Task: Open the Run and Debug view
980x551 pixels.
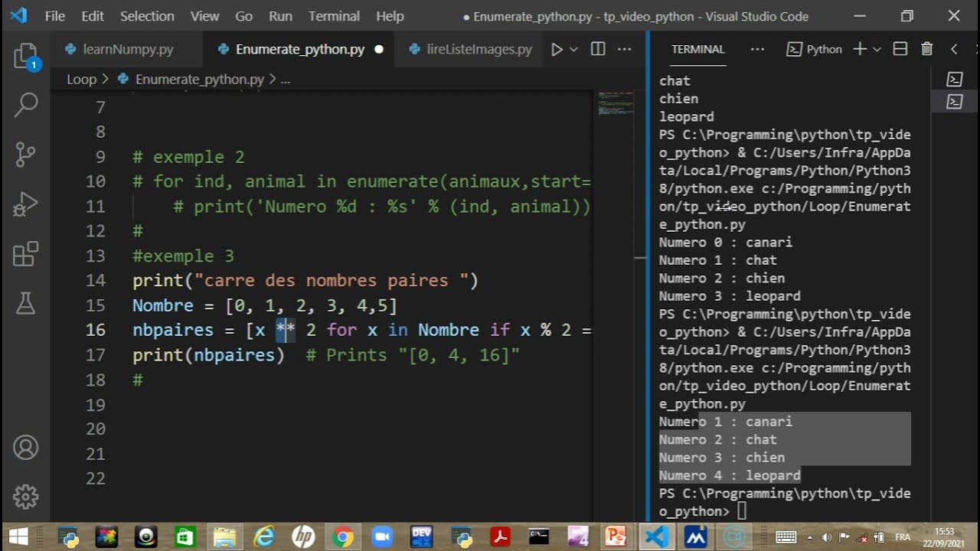Action: click(x=25, y=204)
